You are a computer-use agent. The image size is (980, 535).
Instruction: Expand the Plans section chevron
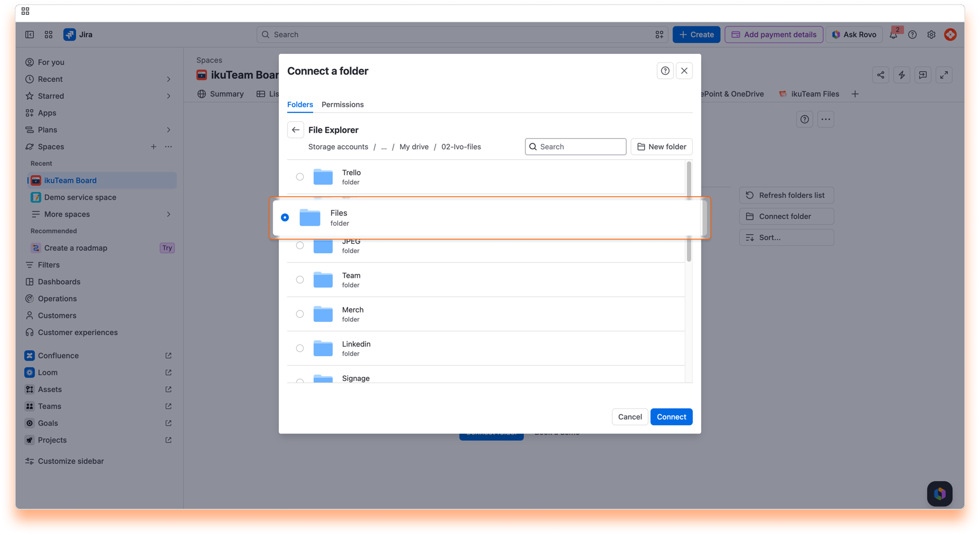(x=169, y=130)
